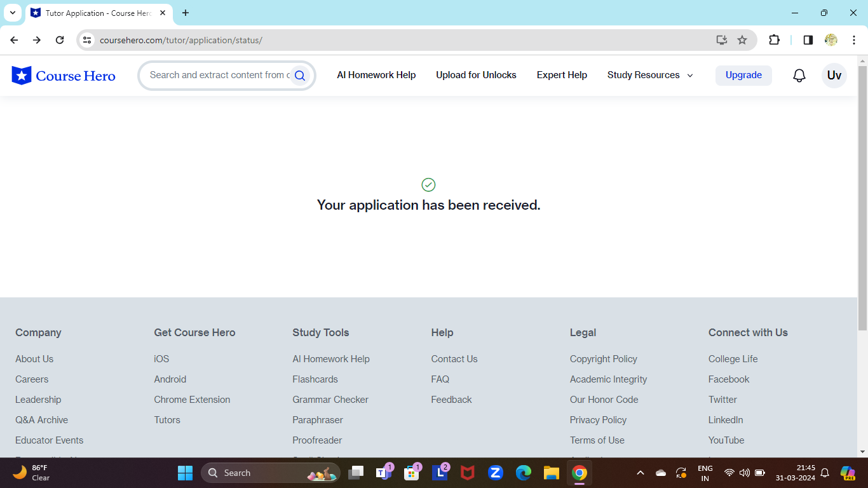The image size is (868, 488).
Task: Open Chrome extensions puzzle icon
Action: [774, 40]
